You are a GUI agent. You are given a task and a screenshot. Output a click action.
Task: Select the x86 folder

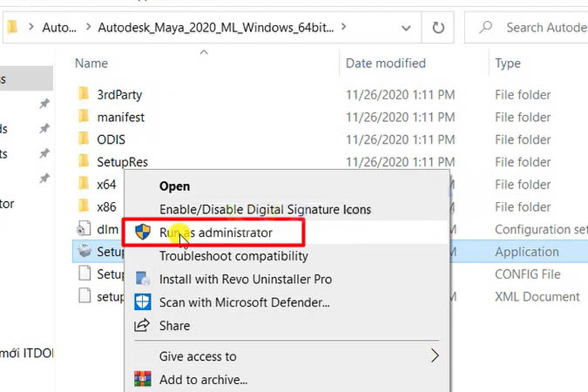click(106, 207)
